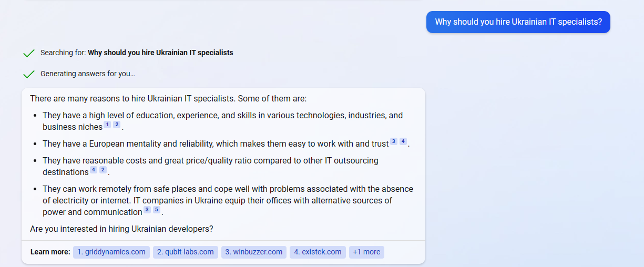Screen dimensions: 644x267
Task: Open citation 4 after 'work with and trust'
Action: [403, 141]
